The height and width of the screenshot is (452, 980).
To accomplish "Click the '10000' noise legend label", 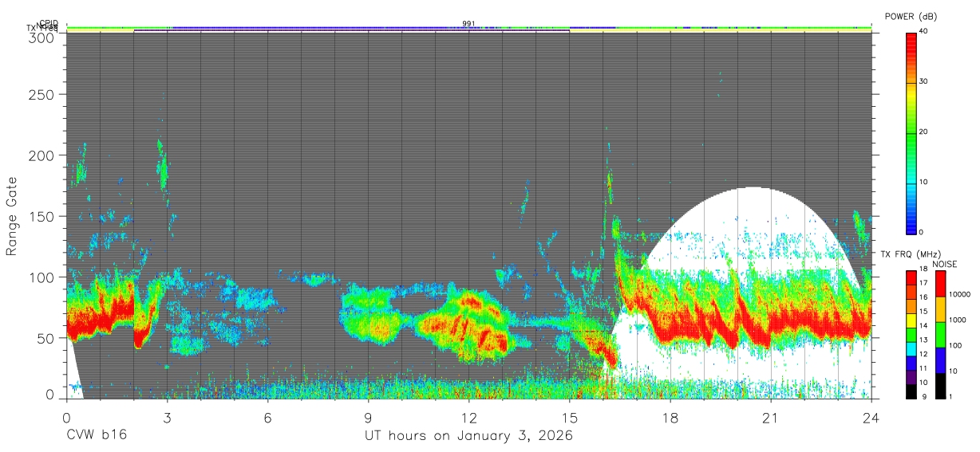I will coord(961,295).
